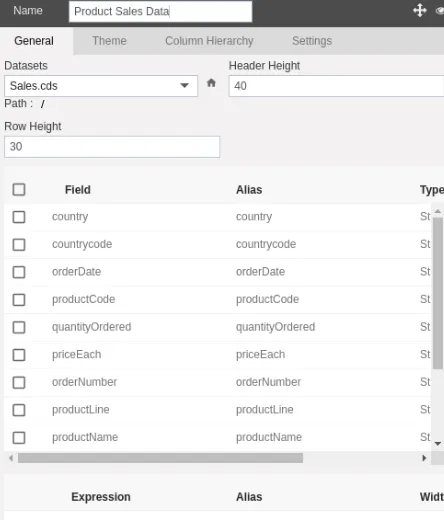Click the vertical scrollbar down arrow
Screen dimensions: 444x520
click(x=438, y=444)
